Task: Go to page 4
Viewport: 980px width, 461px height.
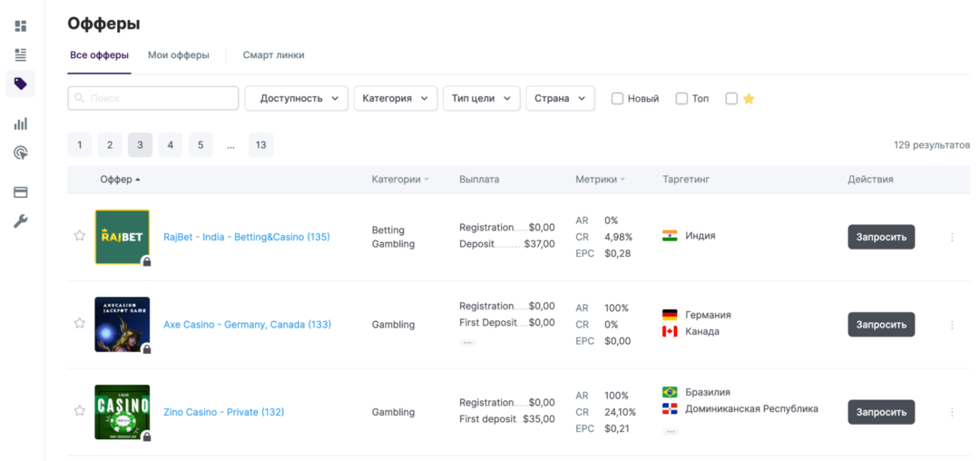Action: click(170, 145)
